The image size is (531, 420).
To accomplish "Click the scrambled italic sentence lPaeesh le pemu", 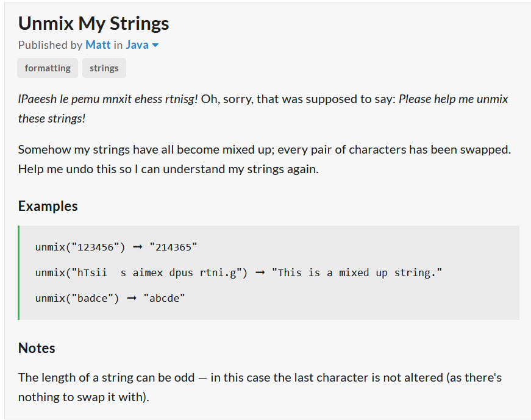I will click(108, 99).
